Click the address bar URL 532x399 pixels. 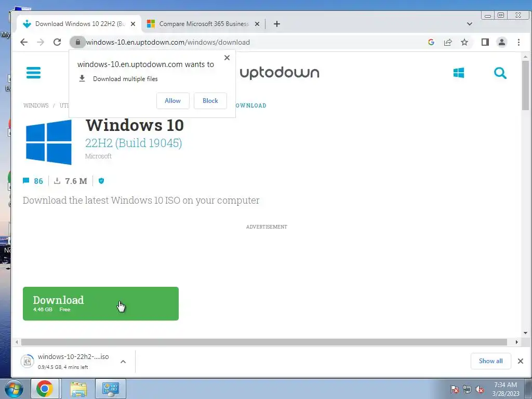pos(168,42)
